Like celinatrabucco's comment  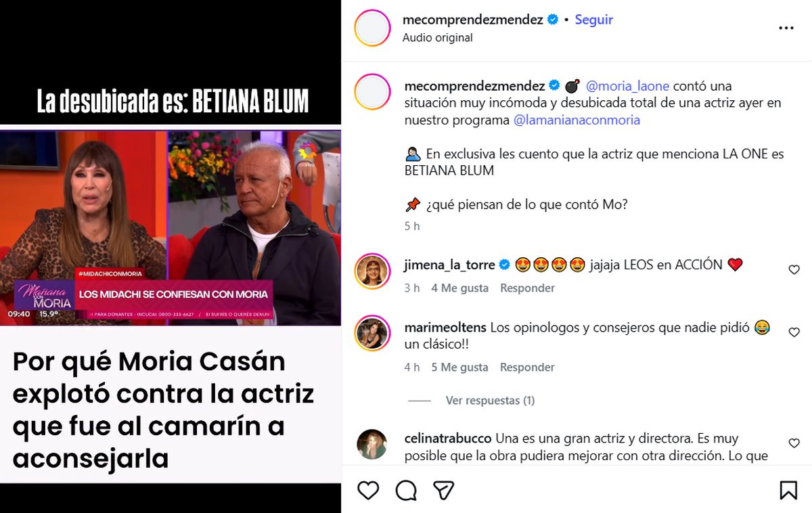[x=794, y=443]
